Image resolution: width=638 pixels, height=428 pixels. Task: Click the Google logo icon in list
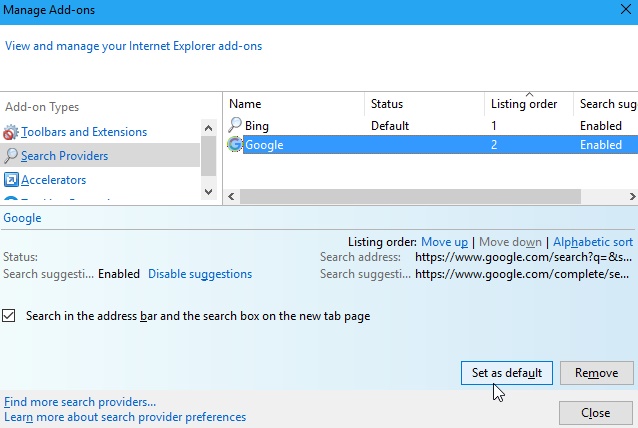coord(235,144)
